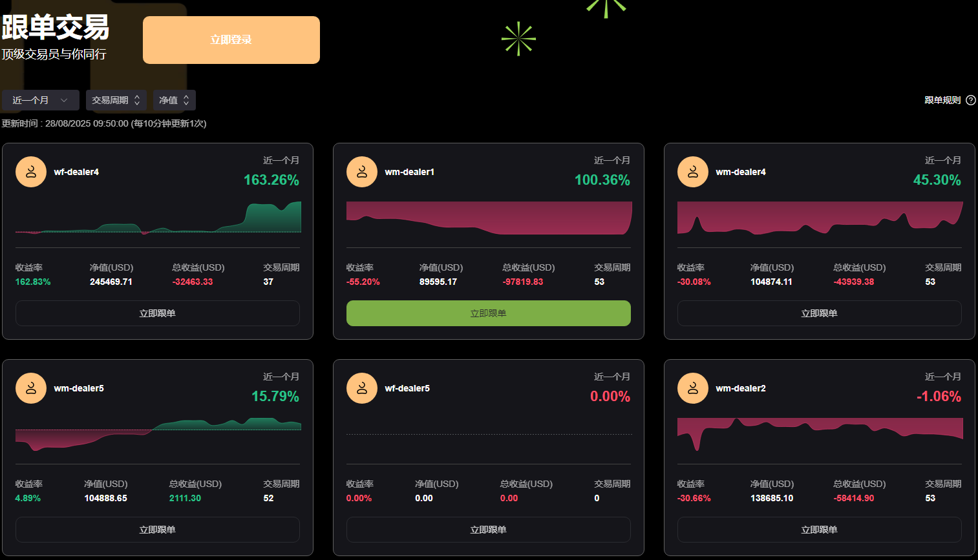Image resolution: width=978 pixels, height=560 pixels.
Task: Open wf-dealer4's avatar icon
Action: pos(30,171)
